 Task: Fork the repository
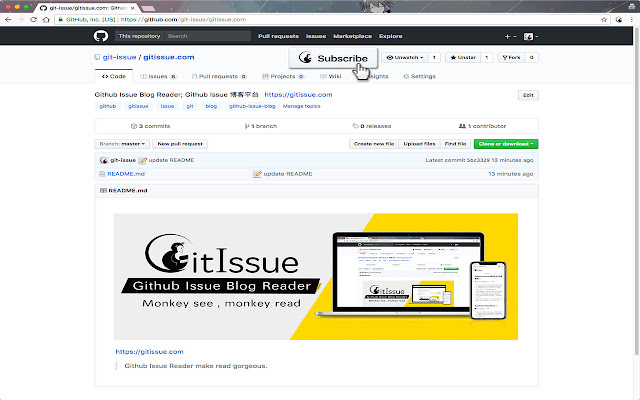tap(511, 58)
